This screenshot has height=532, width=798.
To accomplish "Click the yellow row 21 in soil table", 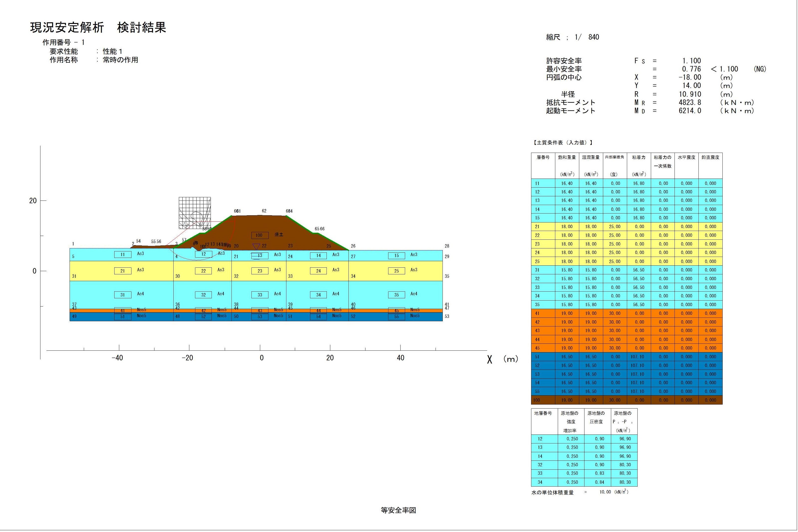I will pos(626,227).
